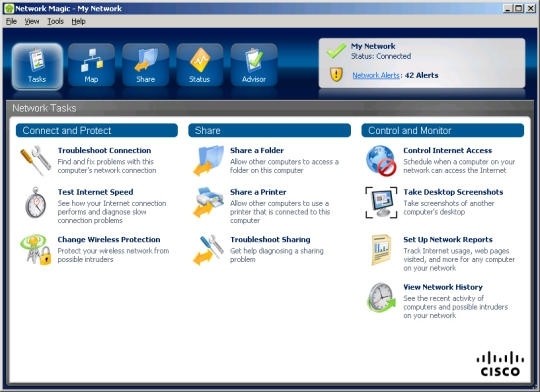Select the Share a Folder link
The image size is (540, 392).
pos(257,151)
